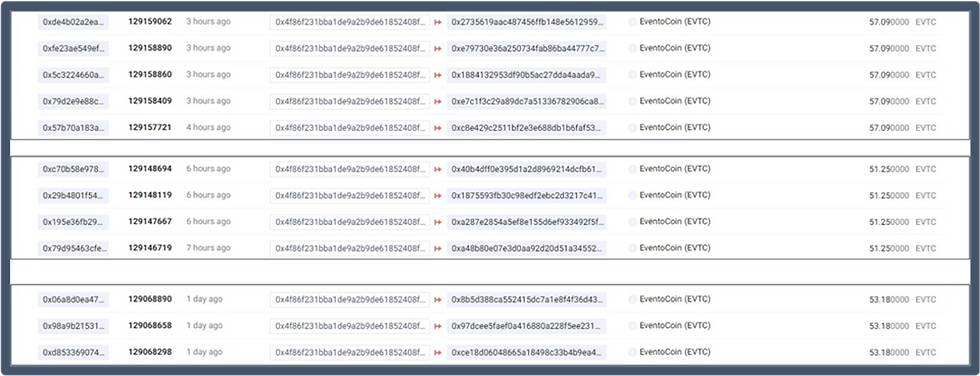This screenshot has width=980, height=376.
Task: Click the transfer arrow icon in block 129148694 row
Action: [438, 169]
